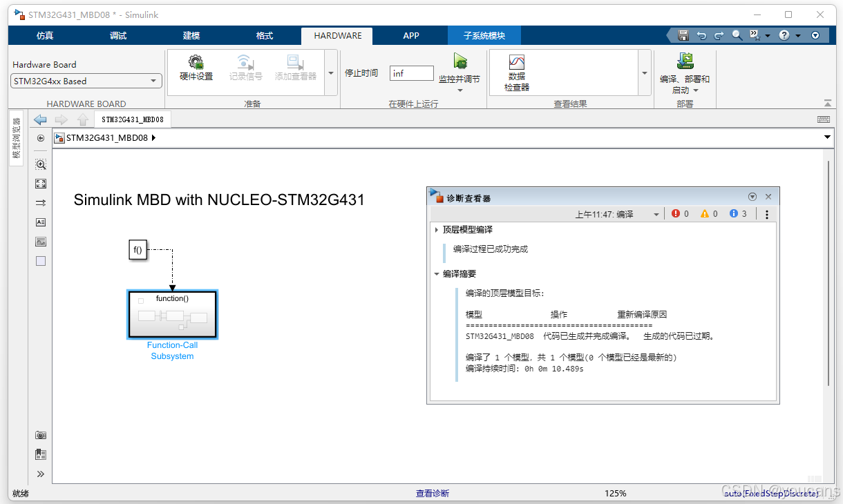Expand the palette double-chevron icon

(41, 474)
